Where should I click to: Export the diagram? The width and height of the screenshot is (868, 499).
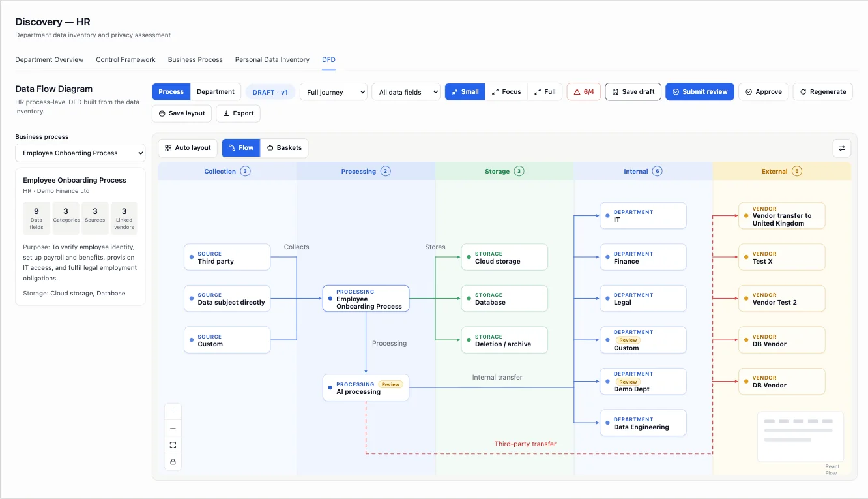(239, 113)
